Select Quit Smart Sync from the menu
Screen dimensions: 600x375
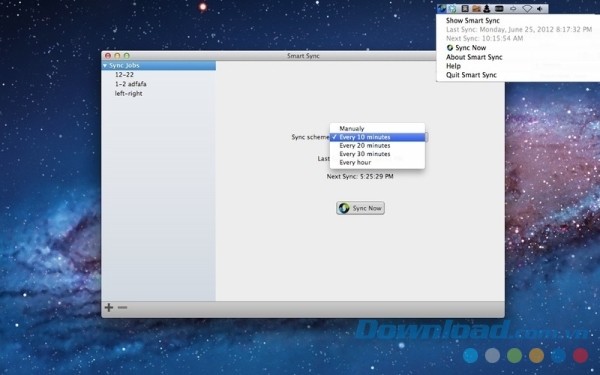click(471, 75)
